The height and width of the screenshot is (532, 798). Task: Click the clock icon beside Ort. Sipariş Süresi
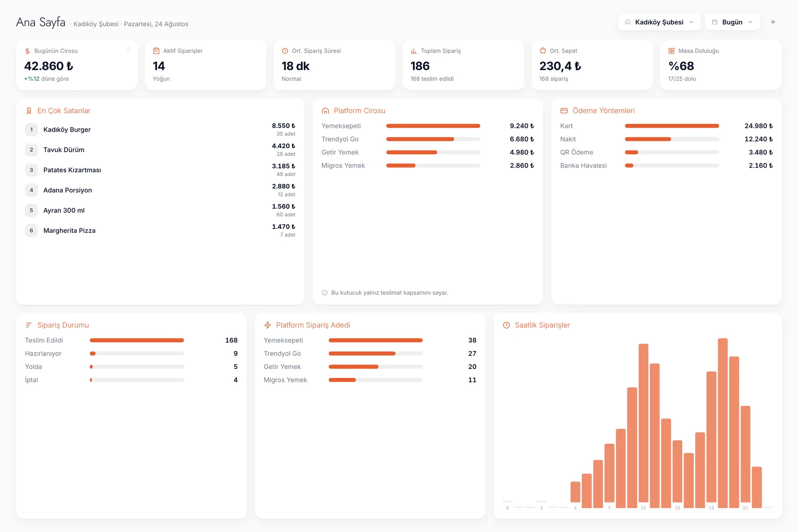tap(285, 51)
